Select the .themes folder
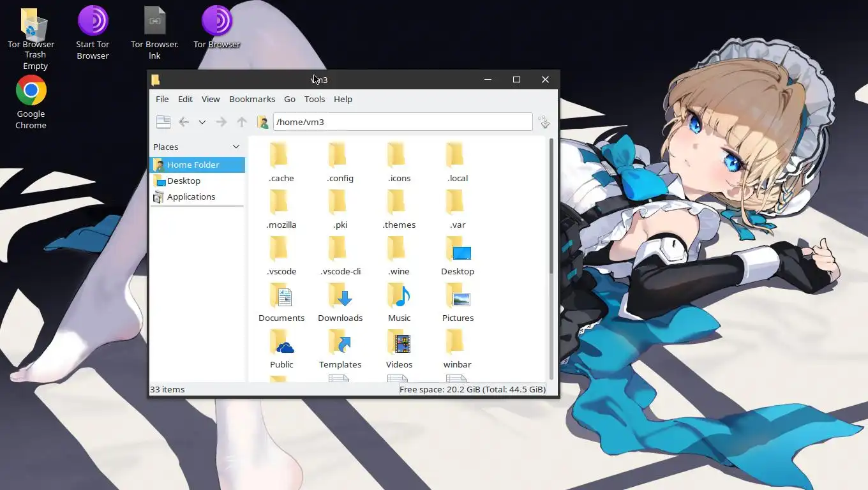Screen dimensions: 868x490 (x=399, y=209)
